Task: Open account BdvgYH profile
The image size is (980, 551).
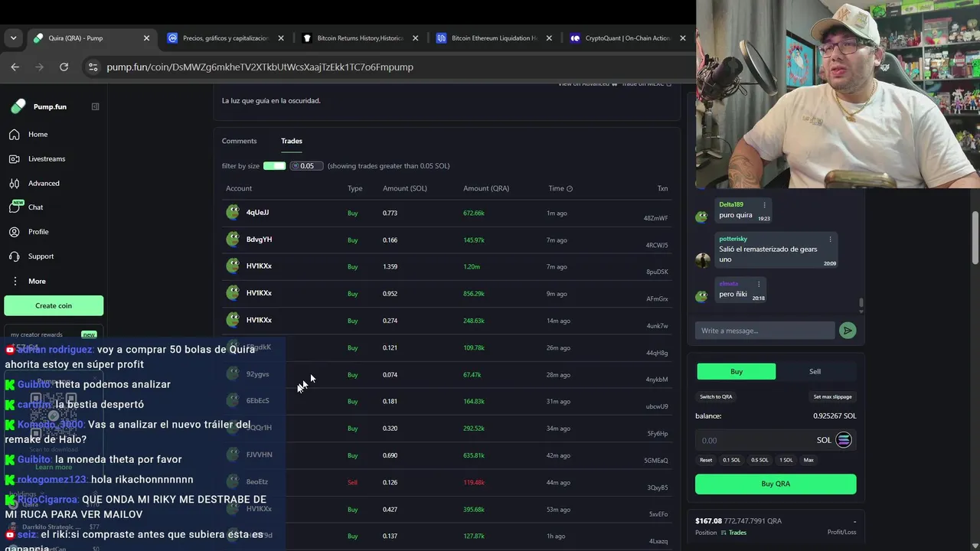Action: [x=259, y=240]
